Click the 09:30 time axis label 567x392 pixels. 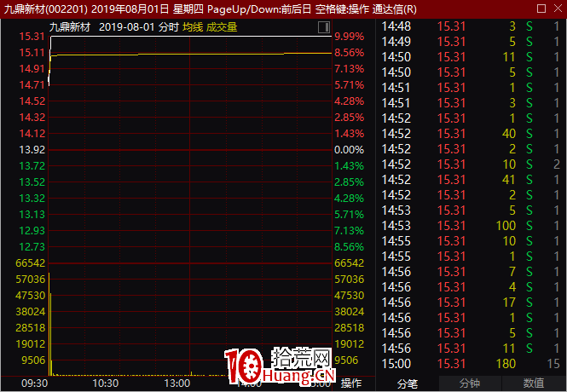(x=35, y=383)
